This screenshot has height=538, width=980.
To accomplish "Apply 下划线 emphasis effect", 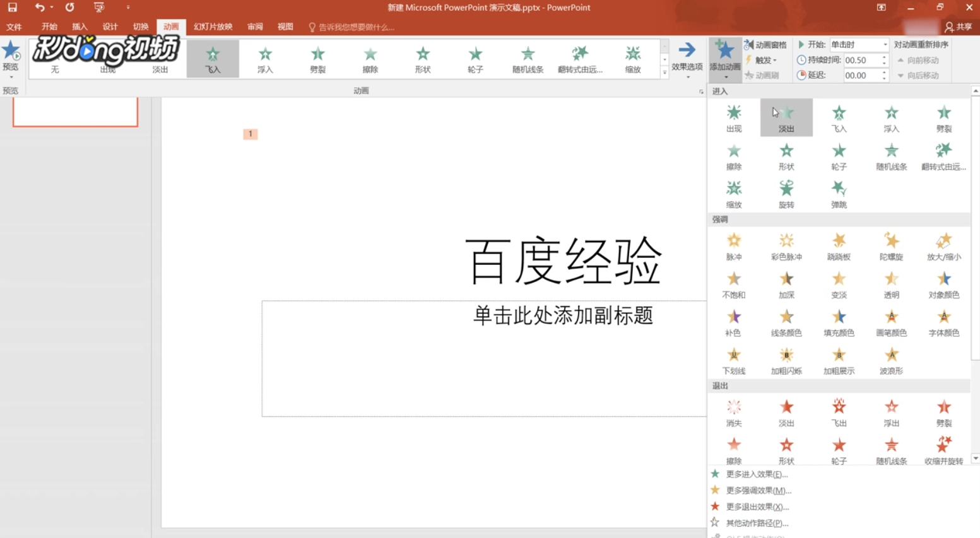I will (733, 361).
